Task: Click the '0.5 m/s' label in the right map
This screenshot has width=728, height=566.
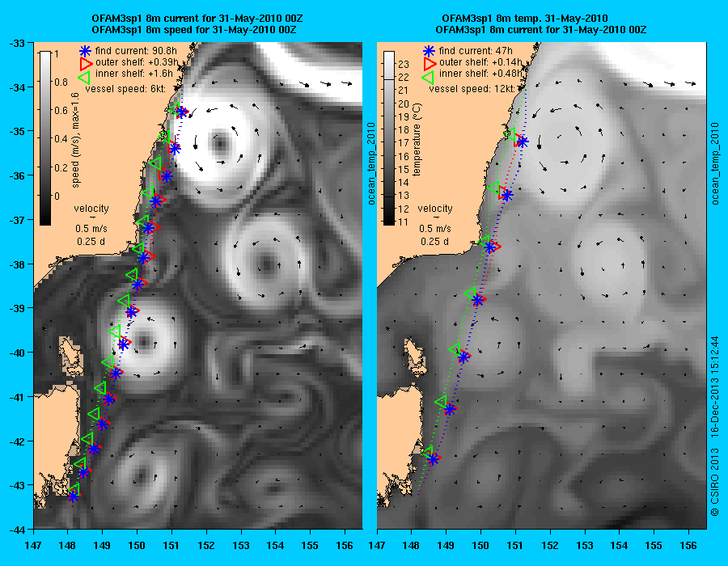Action: (x=435, y=229)
